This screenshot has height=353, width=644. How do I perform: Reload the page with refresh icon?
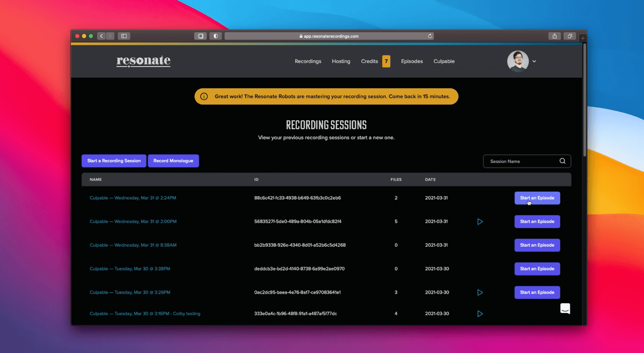click(x=430, y=36)
